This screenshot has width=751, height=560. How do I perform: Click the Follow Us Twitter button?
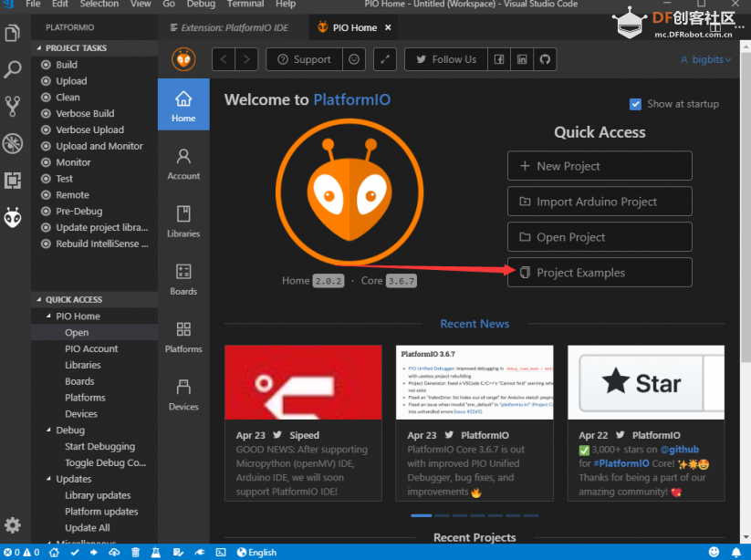pos(446,59)
